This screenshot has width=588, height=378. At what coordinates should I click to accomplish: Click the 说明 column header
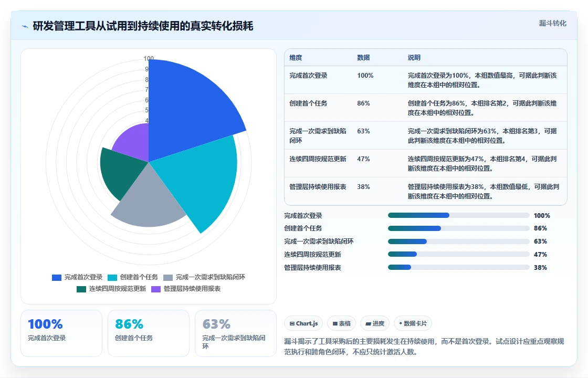click(x=414, y=58)
